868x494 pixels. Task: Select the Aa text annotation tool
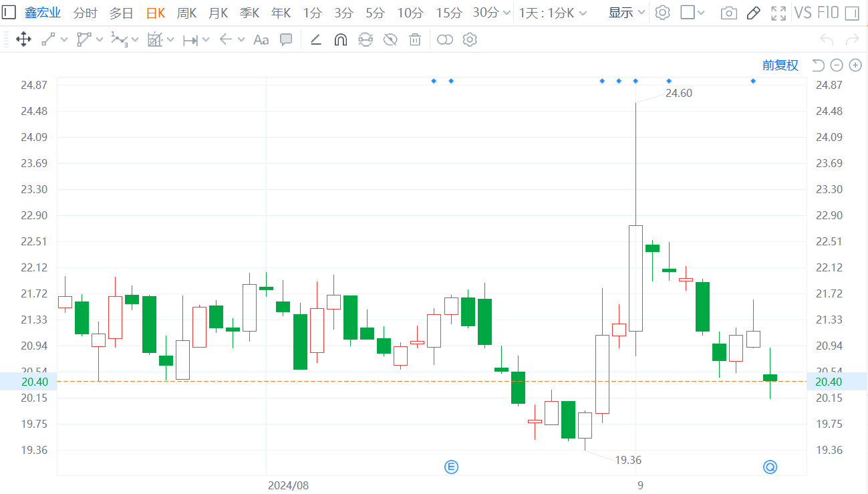pyautogui.click(x=261, y=40)
